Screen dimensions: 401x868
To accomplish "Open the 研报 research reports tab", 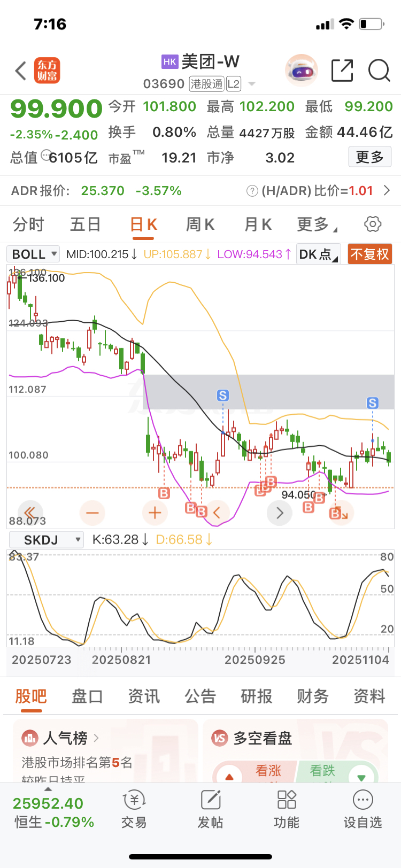I will (257, 696).
